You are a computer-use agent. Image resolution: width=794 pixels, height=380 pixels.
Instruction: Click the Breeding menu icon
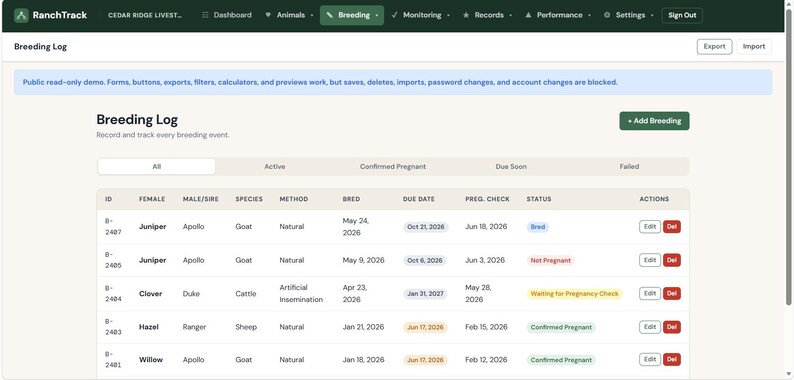pyautogui.click(x=330, y=15)
